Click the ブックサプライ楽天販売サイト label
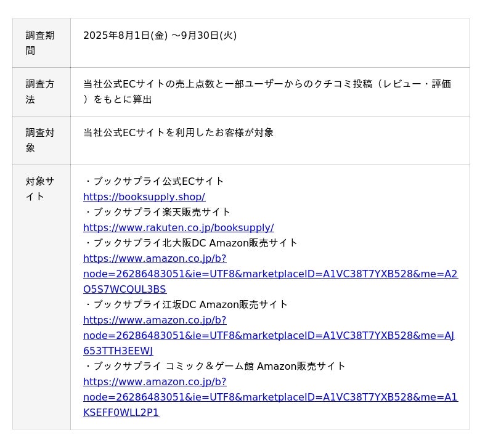 coord(161,212)
